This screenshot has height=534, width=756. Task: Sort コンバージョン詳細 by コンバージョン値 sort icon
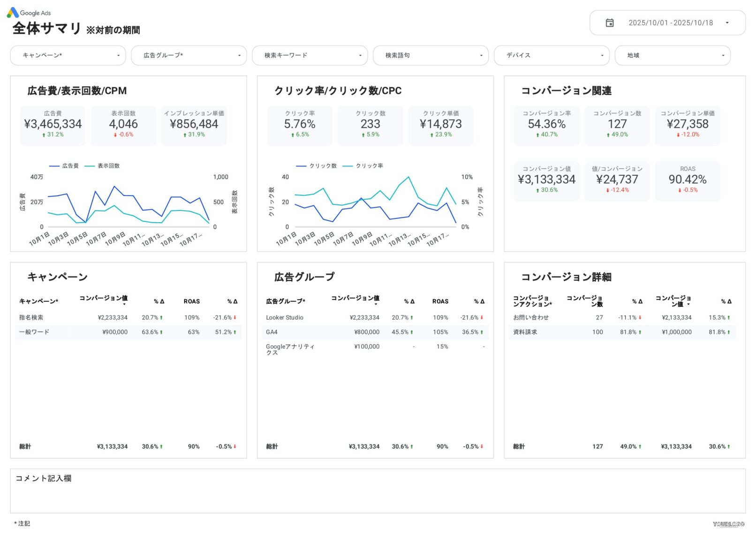688,304
